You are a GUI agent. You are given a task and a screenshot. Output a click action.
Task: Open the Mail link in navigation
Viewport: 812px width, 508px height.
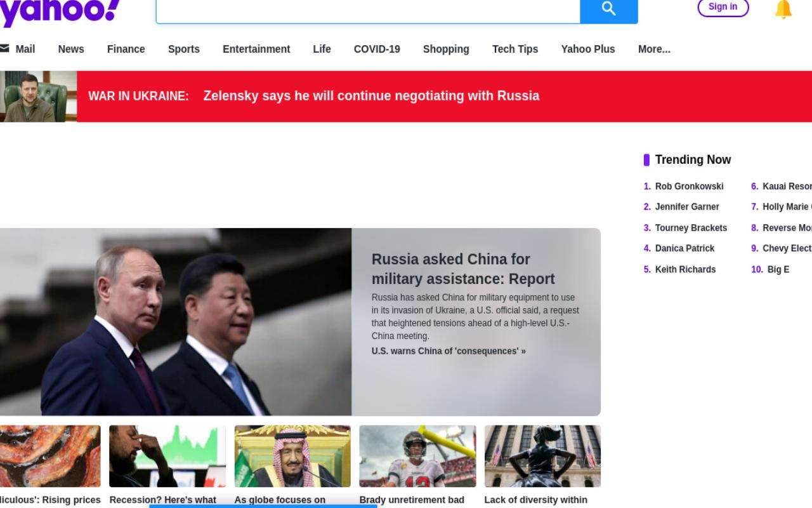[25, 49]
